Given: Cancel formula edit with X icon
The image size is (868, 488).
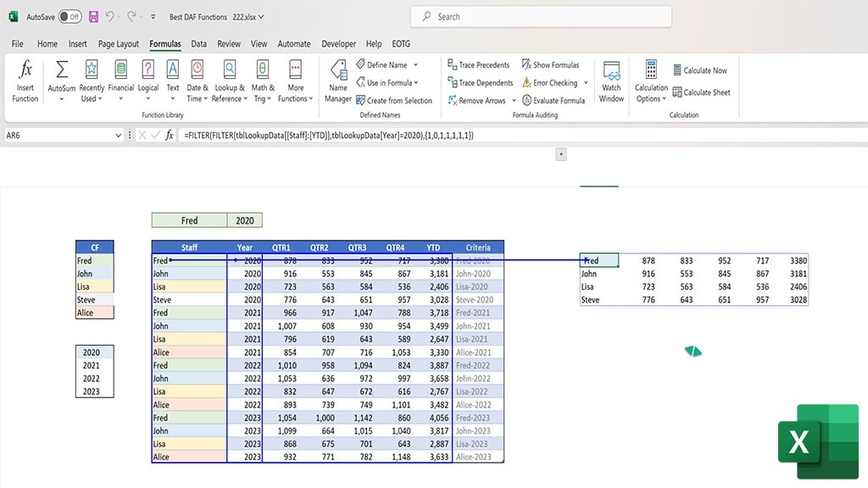Looking at the screenshot, I should 142,135.
